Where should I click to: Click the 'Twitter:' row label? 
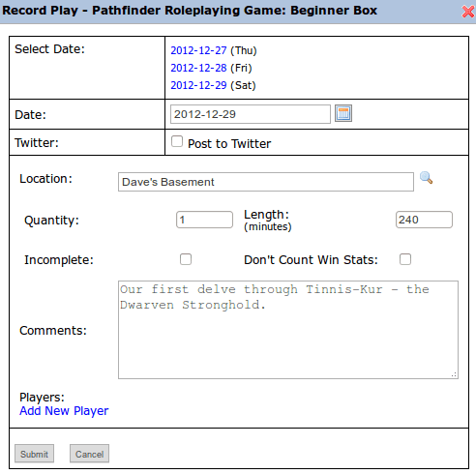(37, 143)
